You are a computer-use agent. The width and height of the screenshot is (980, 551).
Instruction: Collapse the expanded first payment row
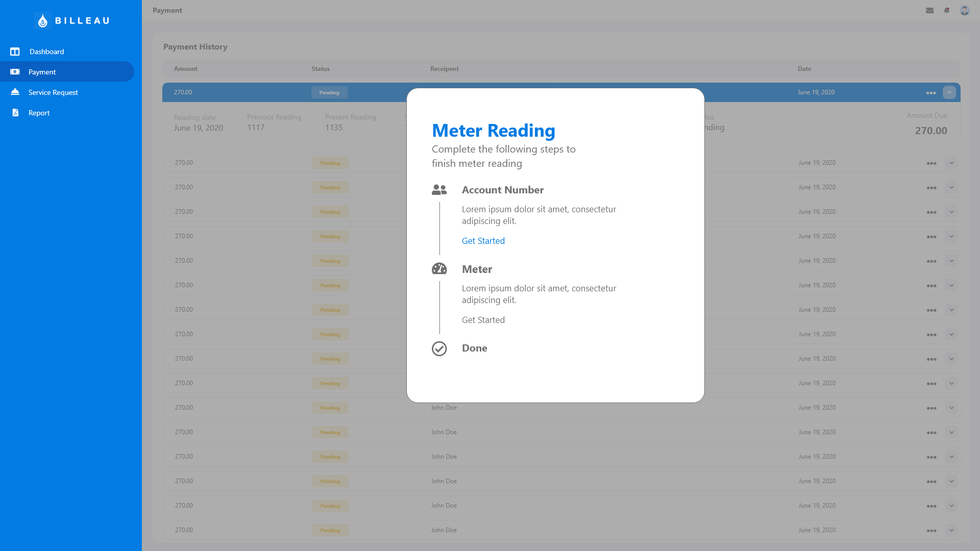949,92
